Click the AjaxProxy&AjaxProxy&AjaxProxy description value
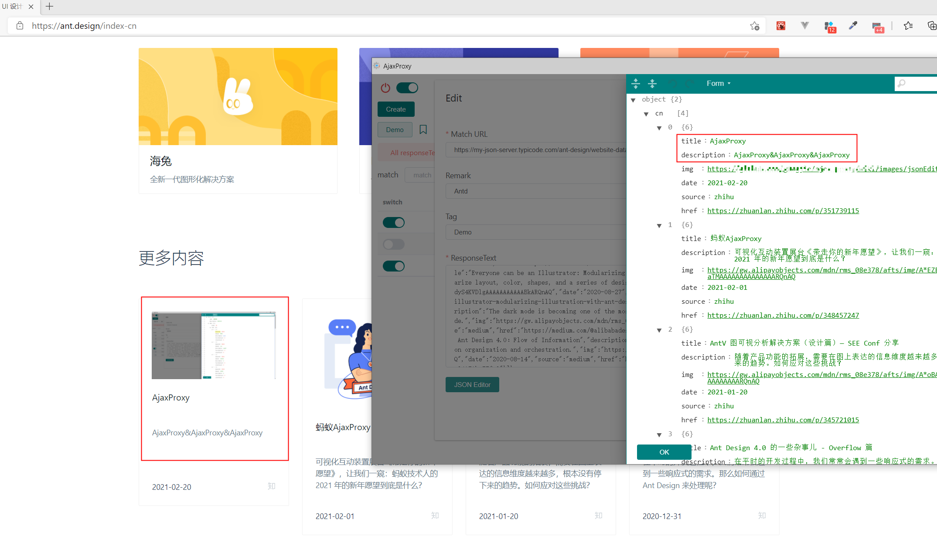The image size is (937, 560). (791, 155)
